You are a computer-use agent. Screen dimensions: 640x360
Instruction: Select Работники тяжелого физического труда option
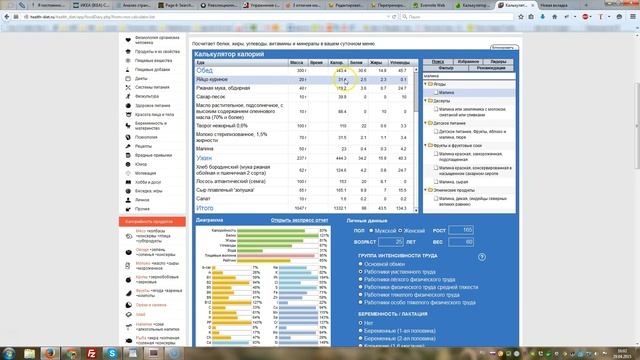pyautogui.click(x=360, y=295)
